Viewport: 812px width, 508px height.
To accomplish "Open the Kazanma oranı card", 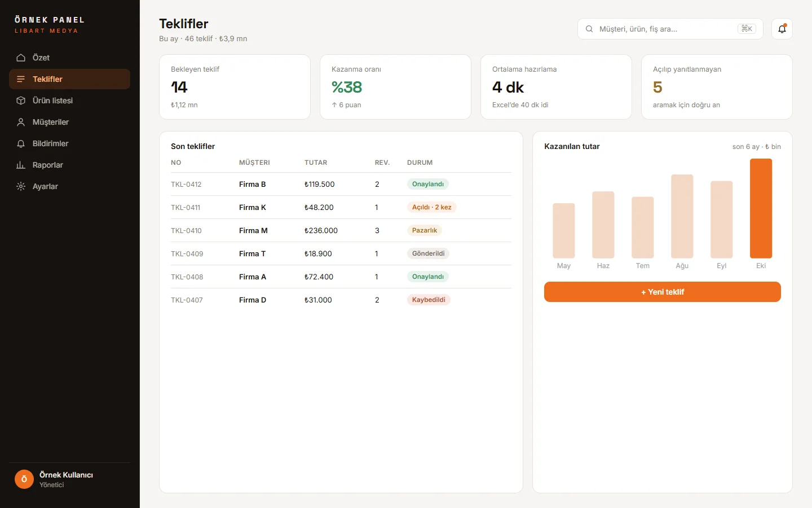I will (x=395, y=87).
